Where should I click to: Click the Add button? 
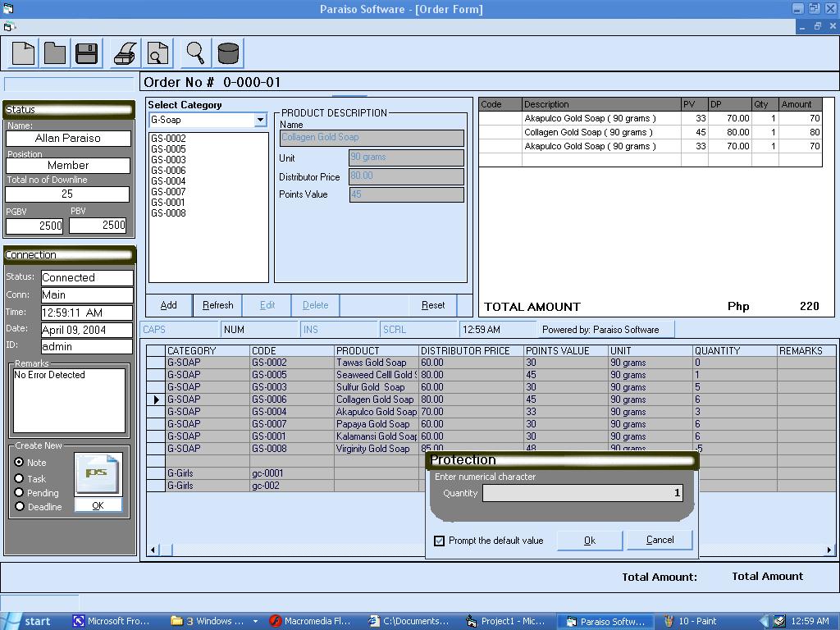169,305
